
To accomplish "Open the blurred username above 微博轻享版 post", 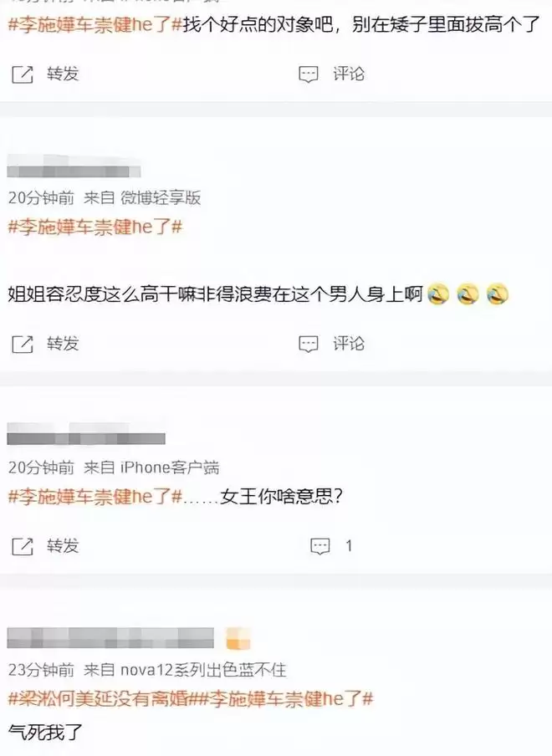I will [74, 166].
